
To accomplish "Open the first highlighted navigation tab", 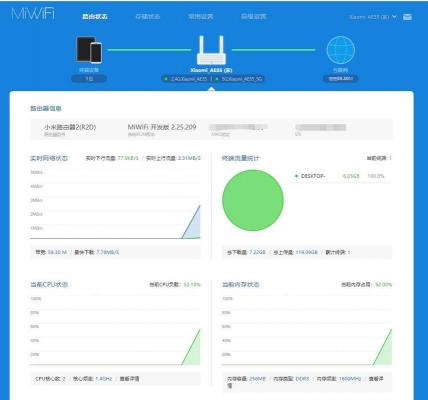I will click(95, 16).
